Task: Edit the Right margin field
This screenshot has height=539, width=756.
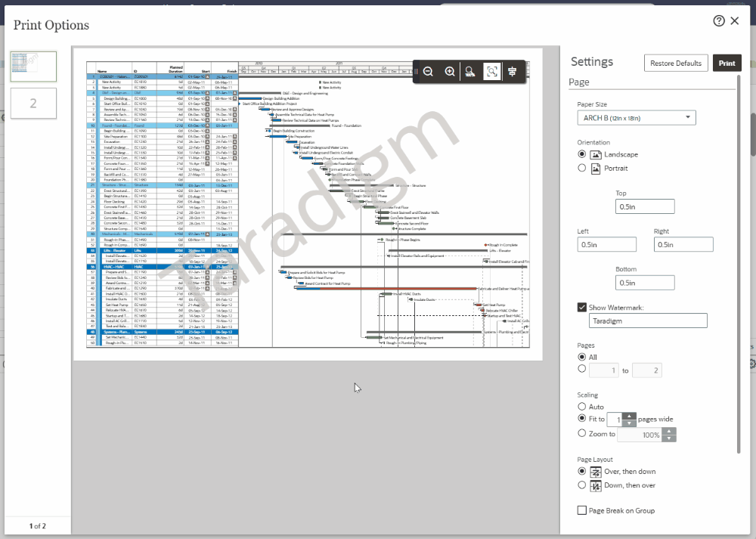Action: [x=683, y=245]
